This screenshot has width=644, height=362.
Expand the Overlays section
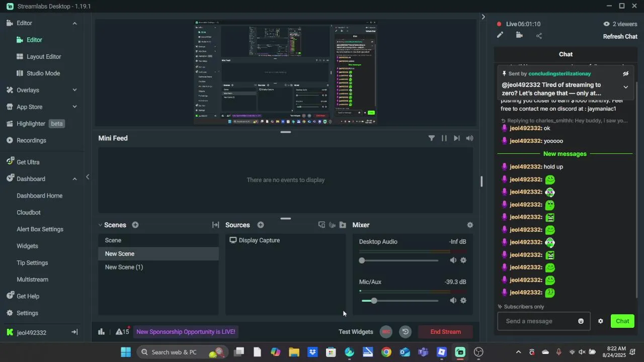pos(74,90)
